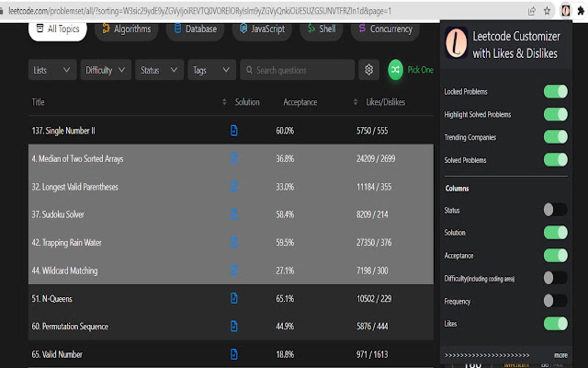Open solution icon for Single Number II
The height and width of the screenshot is (368, 588).
pyautogui.click(x=233, y=130)
